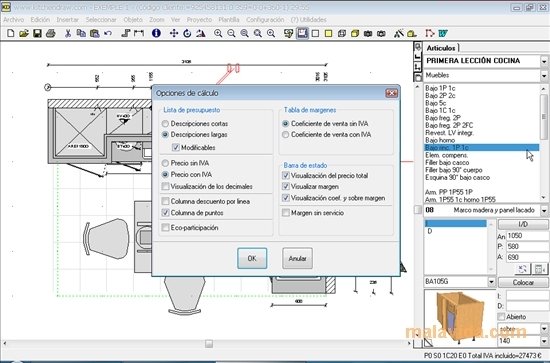Open the Muebles category dropdown
The height and width of the screenshot is (363, 550).
[544, 75]
